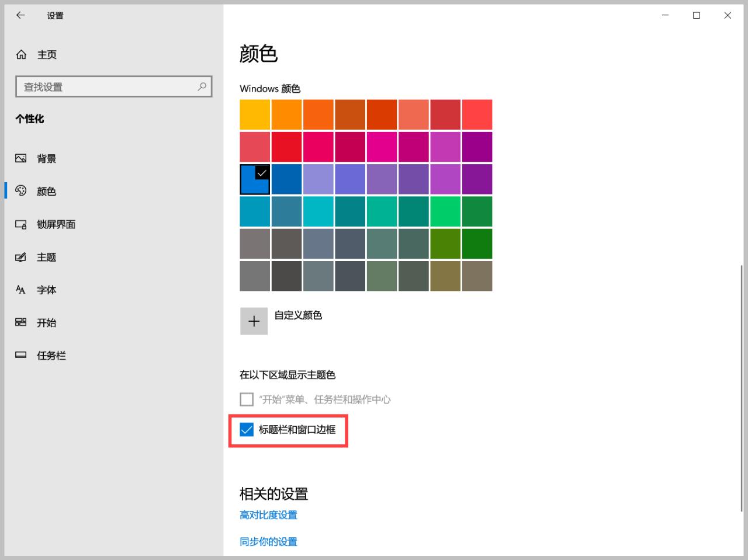This screenshot has height=560, width=748.
Task: Click the 开始 tiles icon in sidebar
Action: (20, 322)
